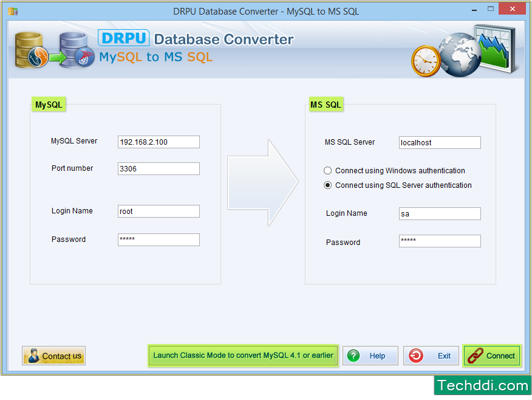
Task: Open Help
Action: pos(370,356)
